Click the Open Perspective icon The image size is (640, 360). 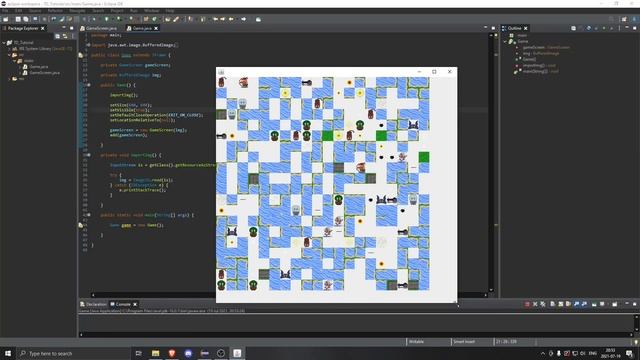pyautogui.click(x=624, y=19)
